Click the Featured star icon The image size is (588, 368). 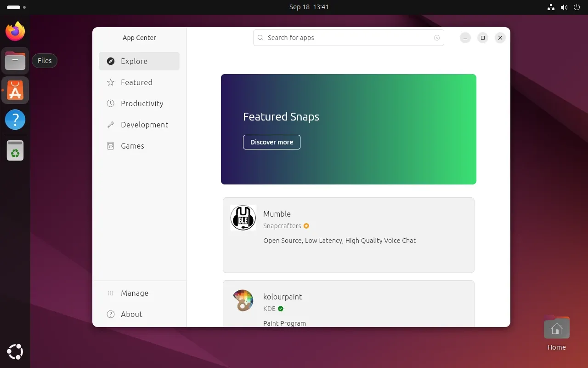[x=110, y=82]
